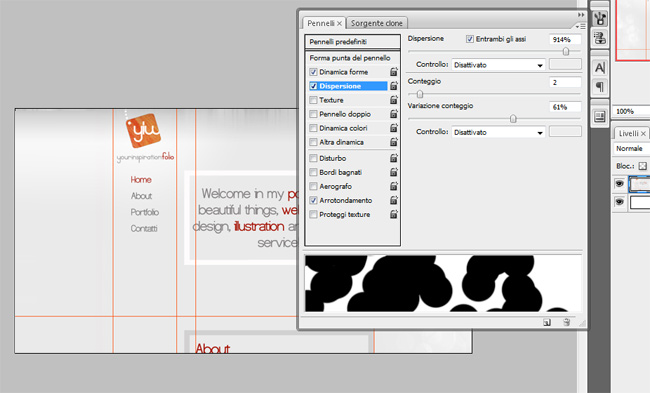Hide the top layer with eye icon
The width and height of the screenshot is (650, 393).
619,183
